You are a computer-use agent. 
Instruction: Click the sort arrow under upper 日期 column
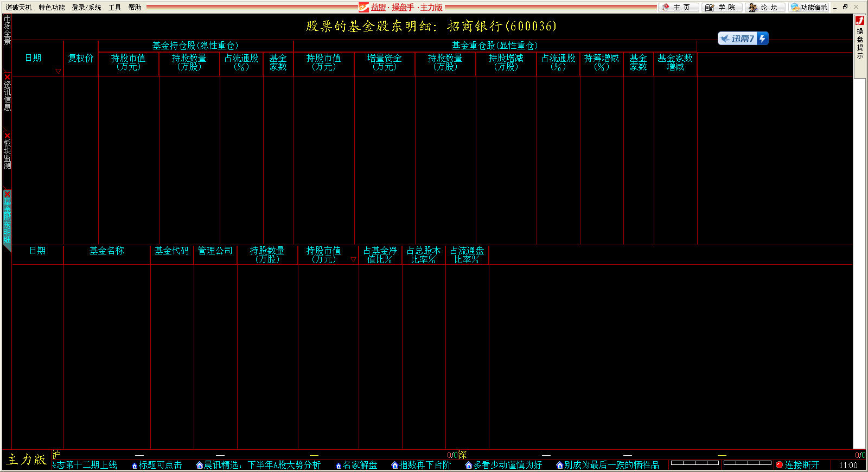58,71
